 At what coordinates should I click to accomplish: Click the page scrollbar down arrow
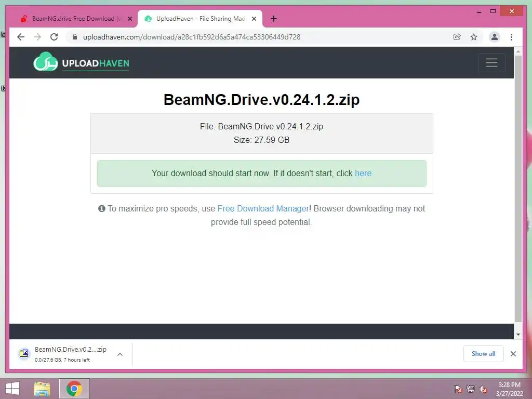coord(518,335)
